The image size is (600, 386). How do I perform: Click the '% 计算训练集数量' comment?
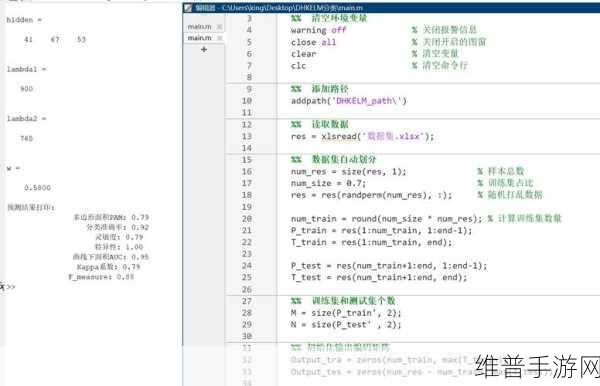click(x=525, y=218)
